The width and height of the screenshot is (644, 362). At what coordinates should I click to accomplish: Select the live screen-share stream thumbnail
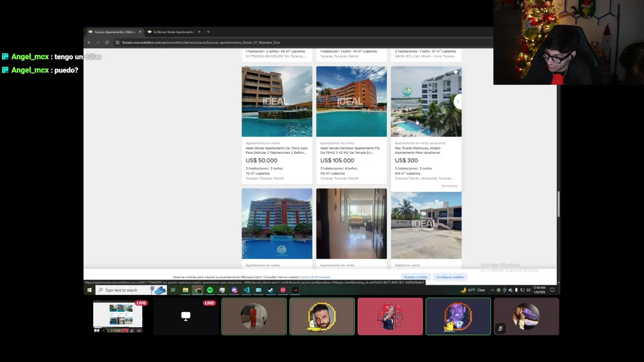click(118, 317)
